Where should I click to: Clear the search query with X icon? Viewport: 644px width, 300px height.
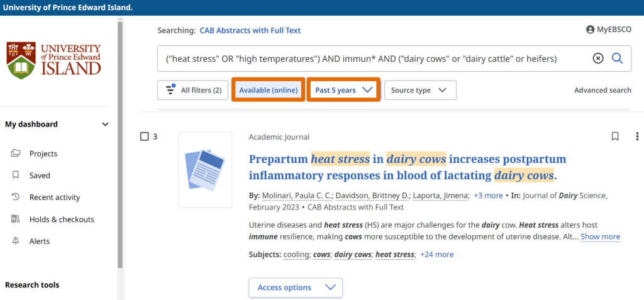[x=598, y=58]
